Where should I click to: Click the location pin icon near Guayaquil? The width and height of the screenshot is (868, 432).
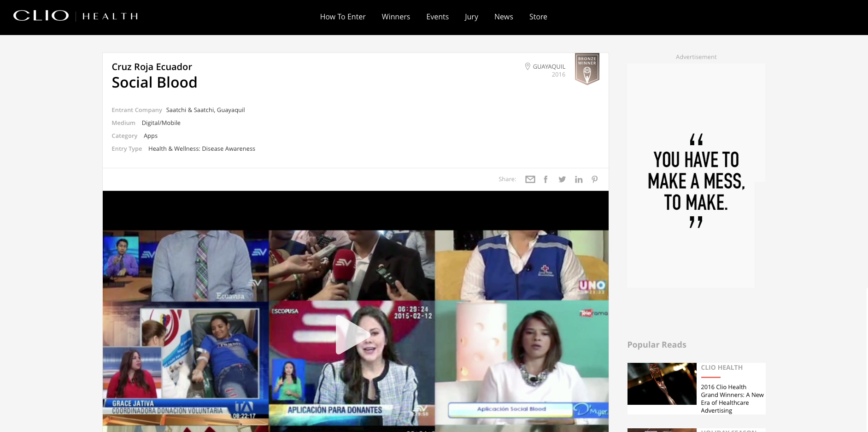click(x=528, y=66)
